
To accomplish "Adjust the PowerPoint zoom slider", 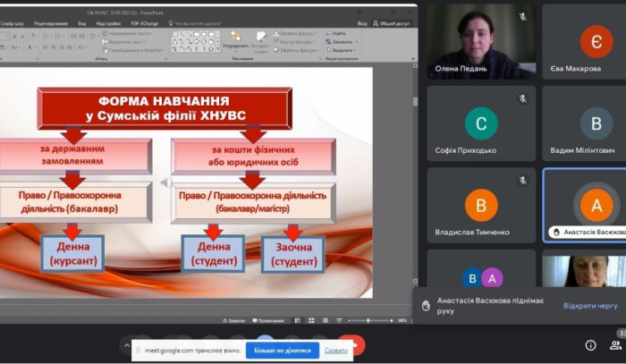I will pyautogui.click(x=368, y=320).
